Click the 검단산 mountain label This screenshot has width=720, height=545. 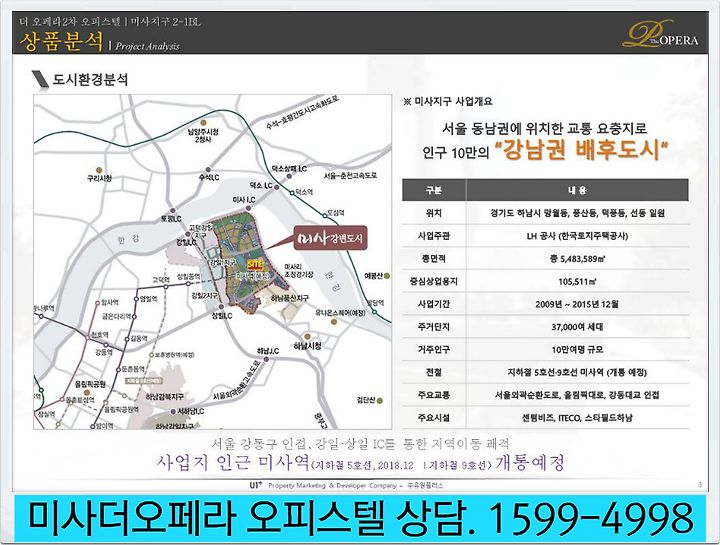(366, 400)
